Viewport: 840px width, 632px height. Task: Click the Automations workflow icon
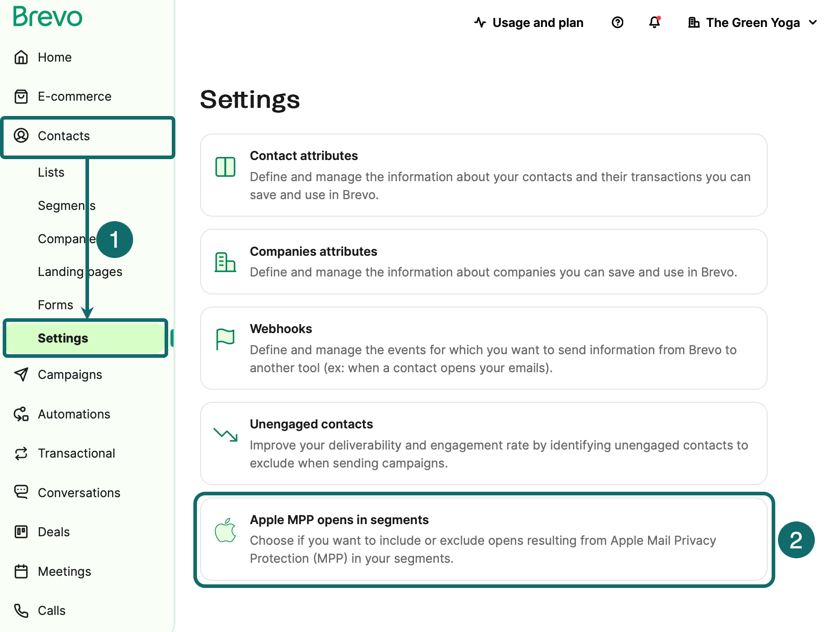pos(21,414)
